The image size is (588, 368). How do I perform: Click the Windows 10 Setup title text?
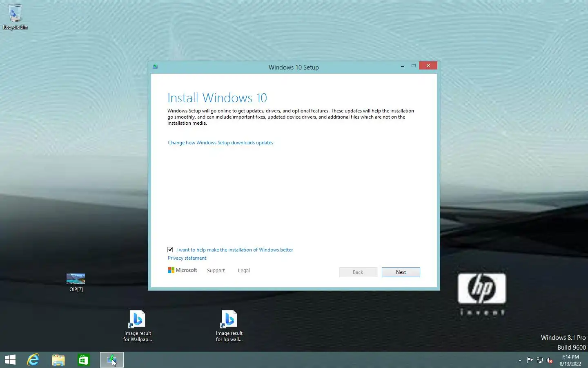coord(294,67)
